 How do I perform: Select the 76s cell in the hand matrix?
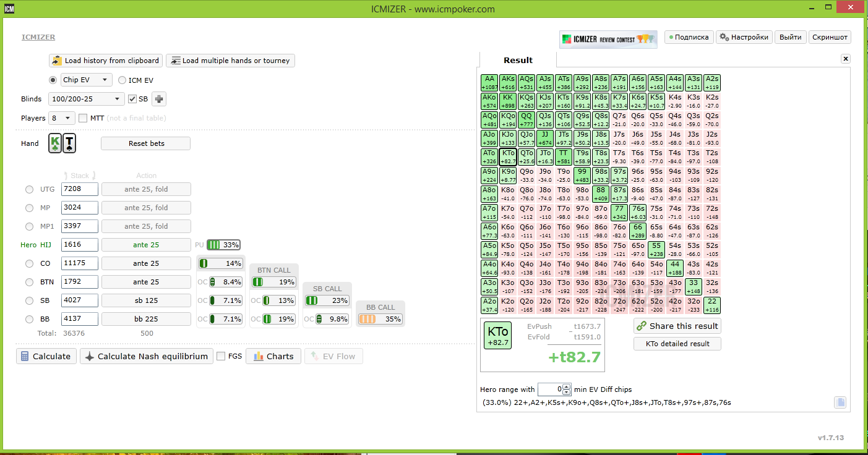638,213
